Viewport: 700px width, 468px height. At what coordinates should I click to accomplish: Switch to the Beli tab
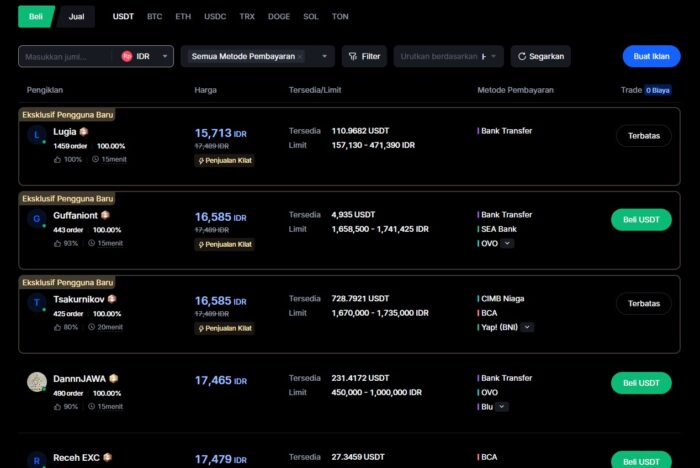[36, 17]
